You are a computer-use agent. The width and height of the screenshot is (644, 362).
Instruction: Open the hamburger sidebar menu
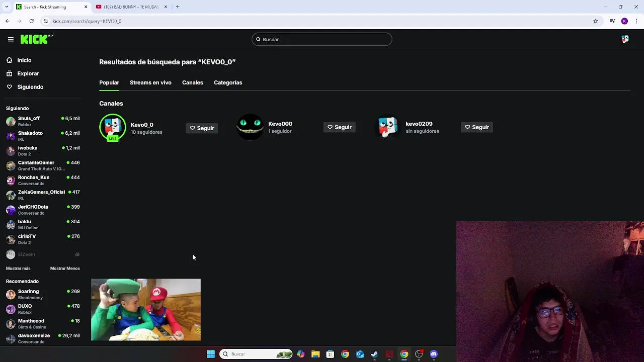coord(11,39)
